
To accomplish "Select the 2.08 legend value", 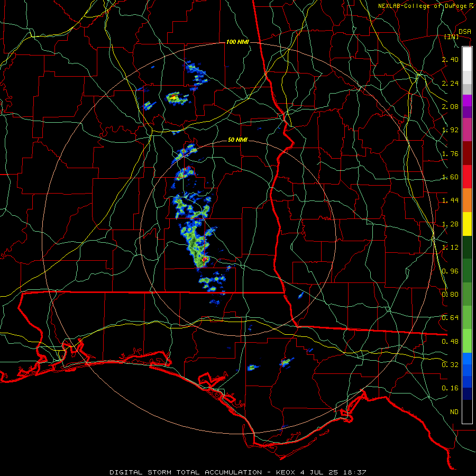I will point(450,106).
